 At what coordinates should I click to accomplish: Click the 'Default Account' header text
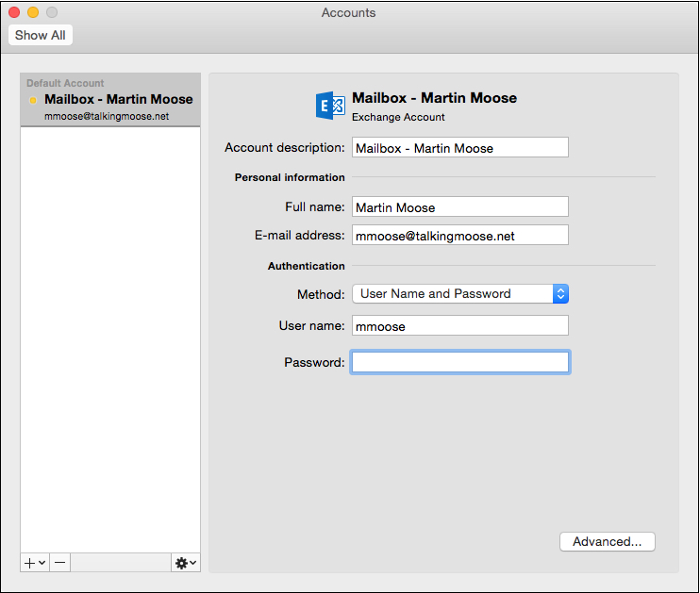click(65, 84)
